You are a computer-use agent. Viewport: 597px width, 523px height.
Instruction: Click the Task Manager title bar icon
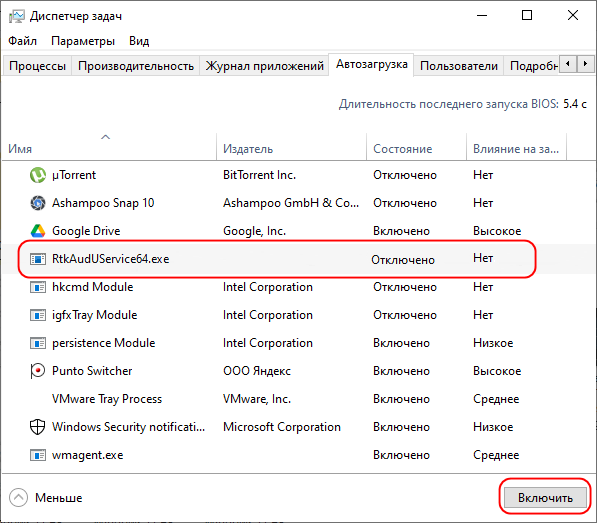(16, 16)
